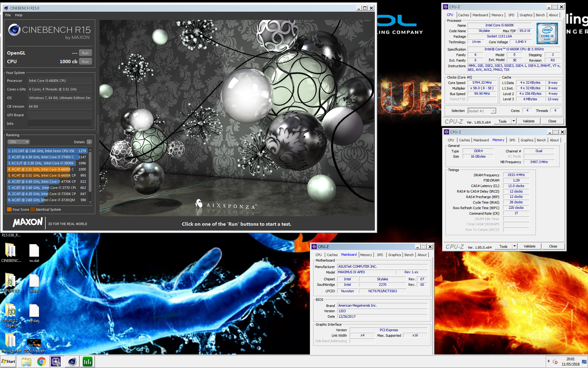Switch to CPU tab in Mainboard CPU-Z window
588x368 pixels.
coord(318,255)
